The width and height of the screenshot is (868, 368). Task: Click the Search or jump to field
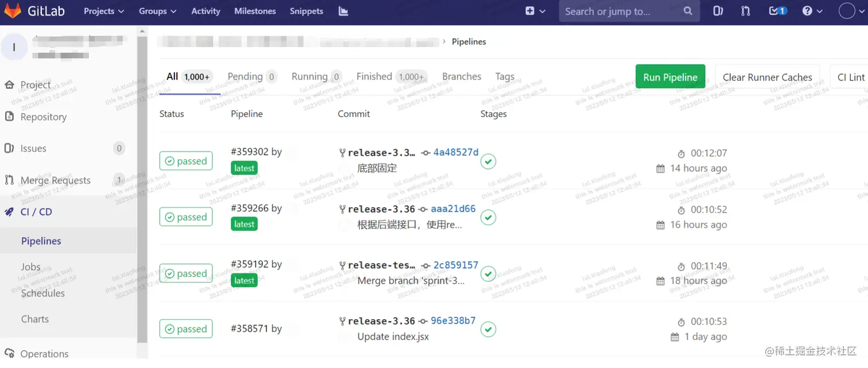(x=629, y=11)
